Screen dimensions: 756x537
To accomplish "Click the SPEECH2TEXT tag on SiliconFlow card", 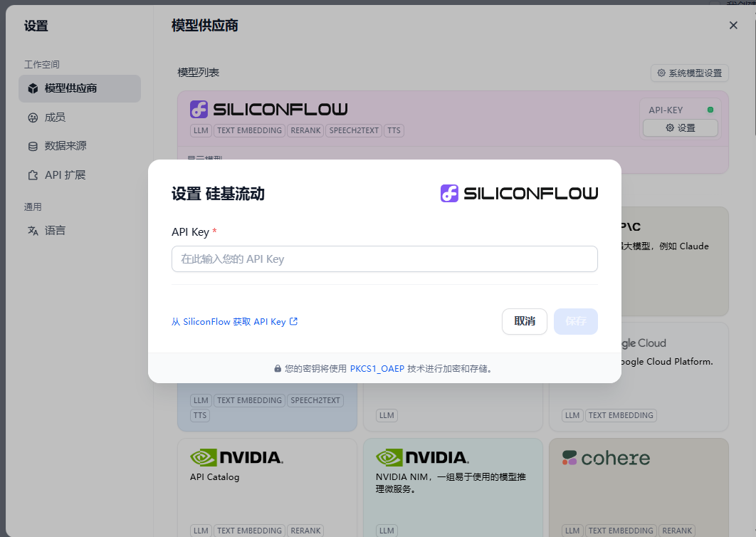I will coord(354,130).
